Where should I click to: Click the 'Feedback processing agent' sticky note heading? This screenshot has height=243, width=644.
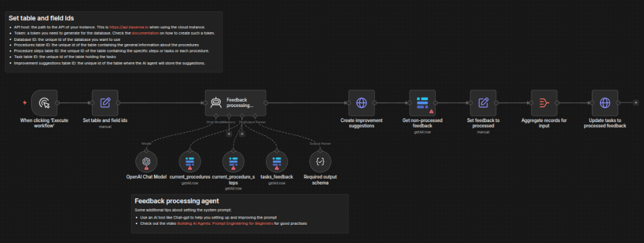[x=177, y=201]
